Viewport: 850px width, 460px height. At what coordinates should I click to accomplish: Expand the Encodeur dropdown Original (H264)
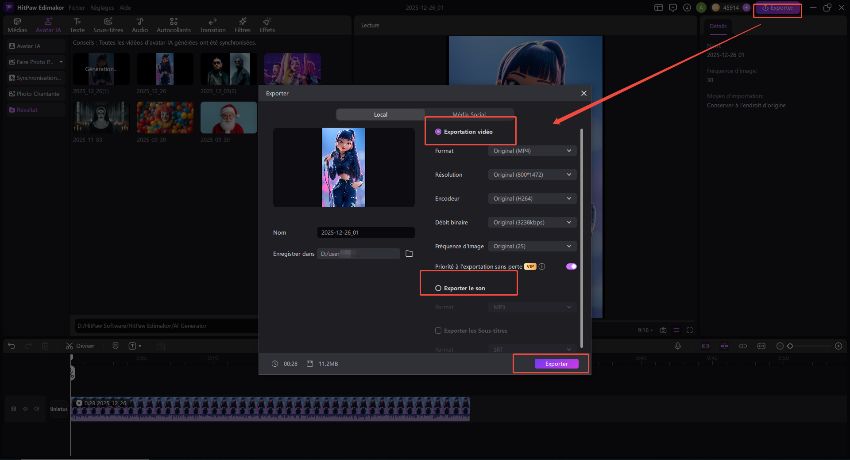tap(533, 198)
